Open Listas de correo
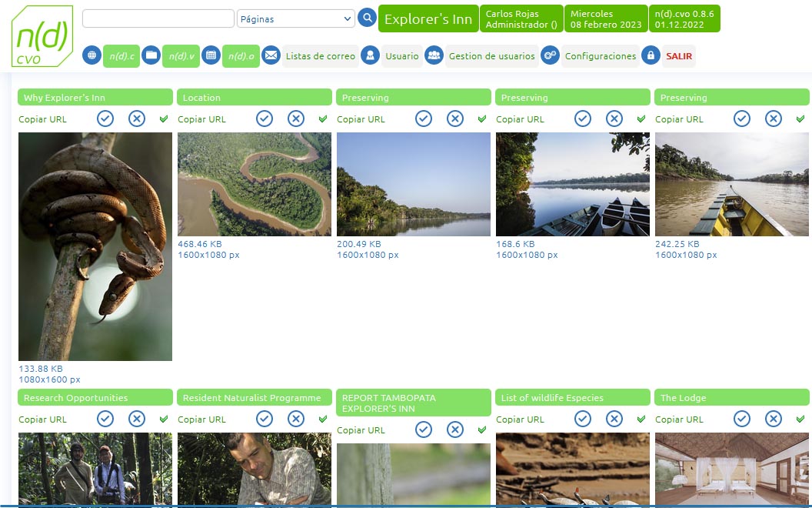 pyautogui.click(x=321, y=56)
